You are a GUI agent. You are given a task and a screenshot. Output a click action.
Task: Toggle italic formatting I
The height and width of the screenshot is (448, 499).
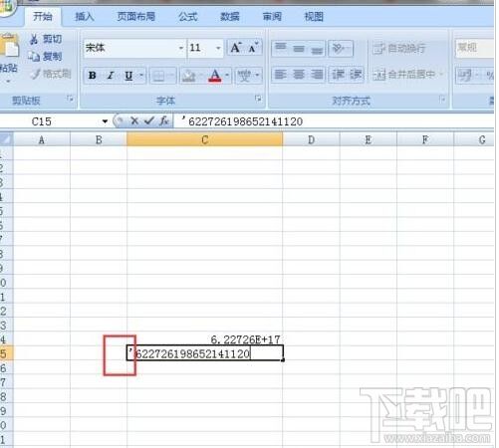coord(111,76)
